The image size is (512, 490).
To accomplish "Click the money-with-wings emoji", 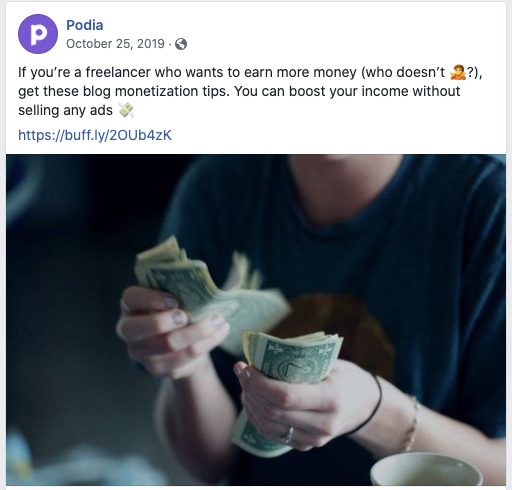I will click(126, 110).
